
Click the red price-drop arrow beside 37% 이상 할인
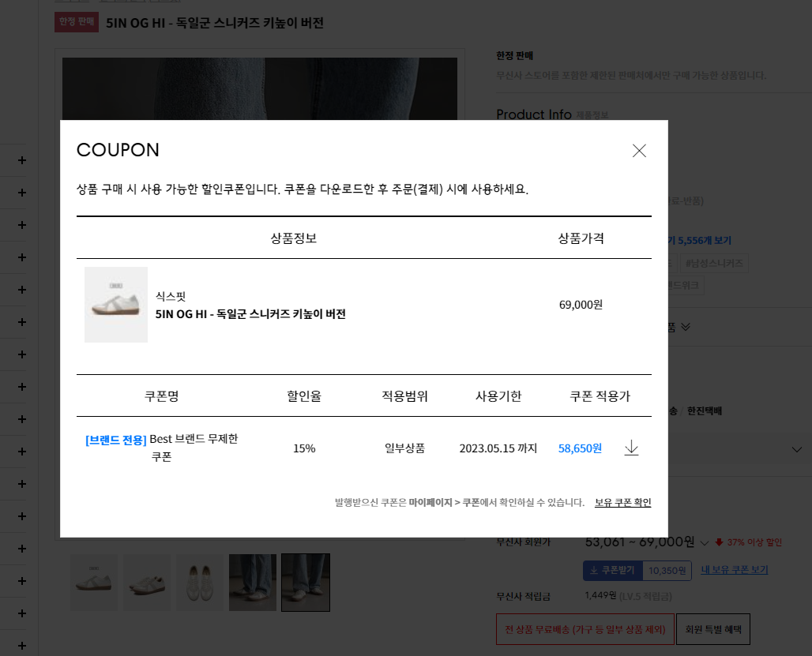pyautogui.click(x=720, y=542)
